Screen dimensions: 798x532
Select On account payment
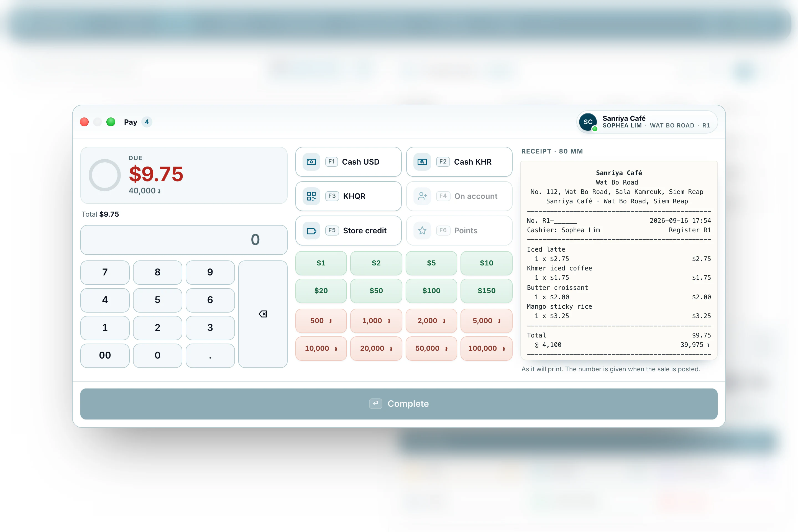(x=459, y=196)
